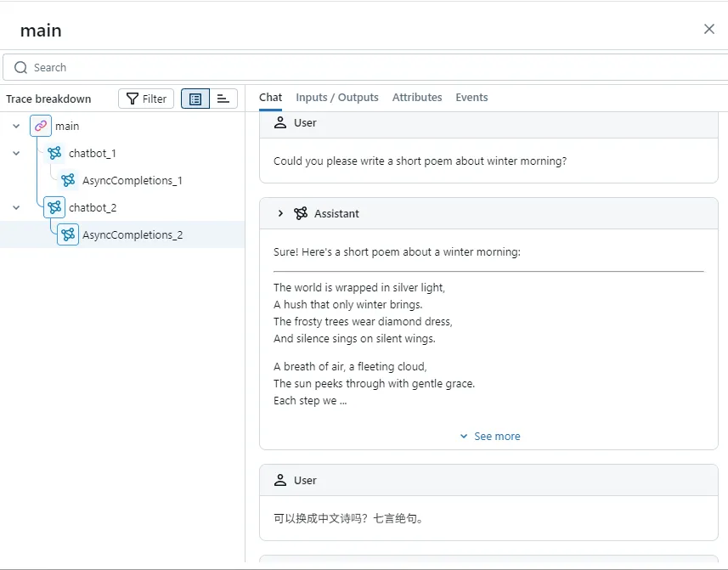Close the main trace panel

click(x=709, y=29)
